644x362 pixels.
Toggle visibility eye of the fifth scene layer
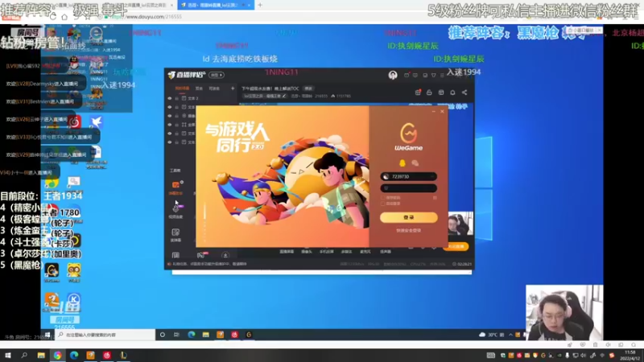pyautogui.click(x=170, y=134)
